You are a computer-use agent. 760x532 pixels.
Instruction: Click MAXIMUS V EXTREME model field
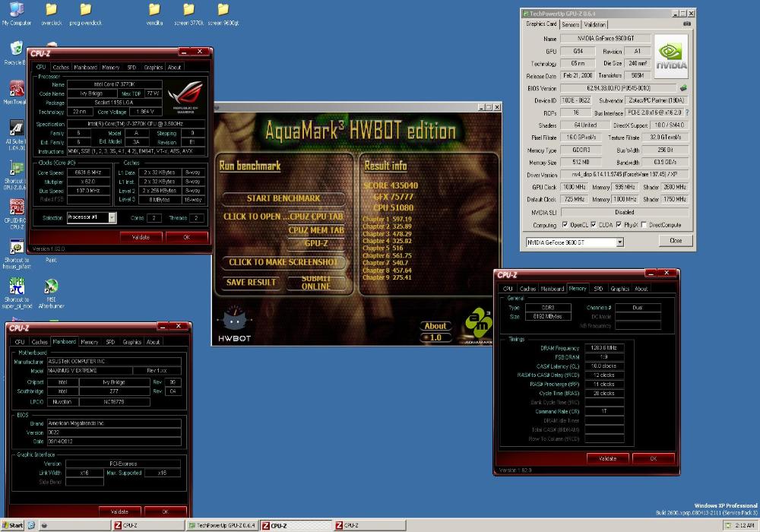coord(90,371)
